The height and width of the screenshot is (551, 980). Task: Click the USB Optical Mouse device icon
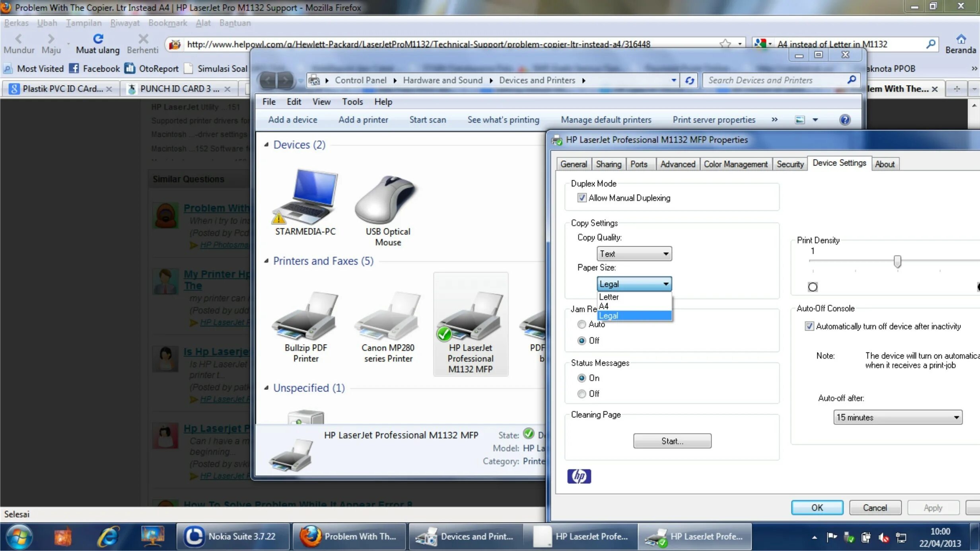coord(386,198)
